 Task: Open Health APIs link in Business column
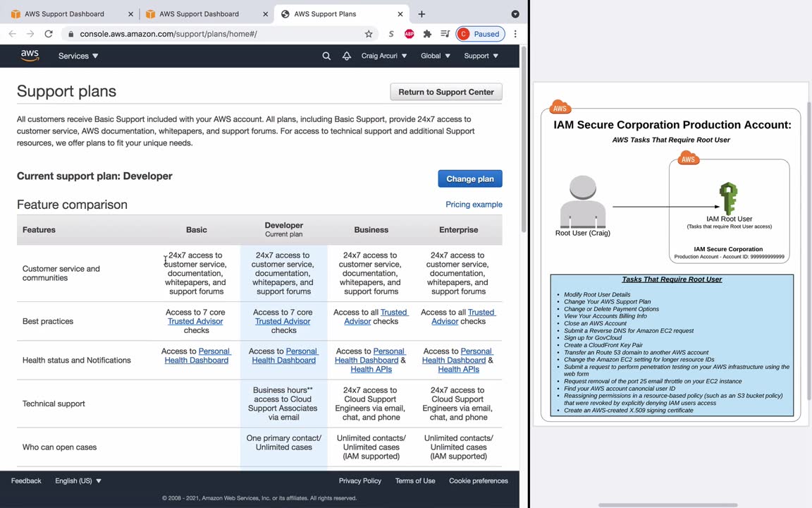point(371,370)
